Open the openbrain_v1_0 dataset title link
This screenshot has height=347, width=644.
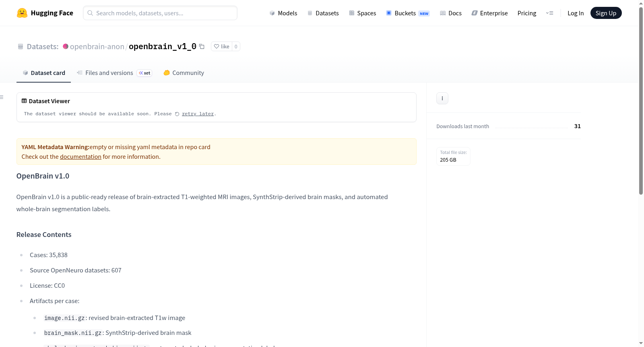[x=163, y=46]
